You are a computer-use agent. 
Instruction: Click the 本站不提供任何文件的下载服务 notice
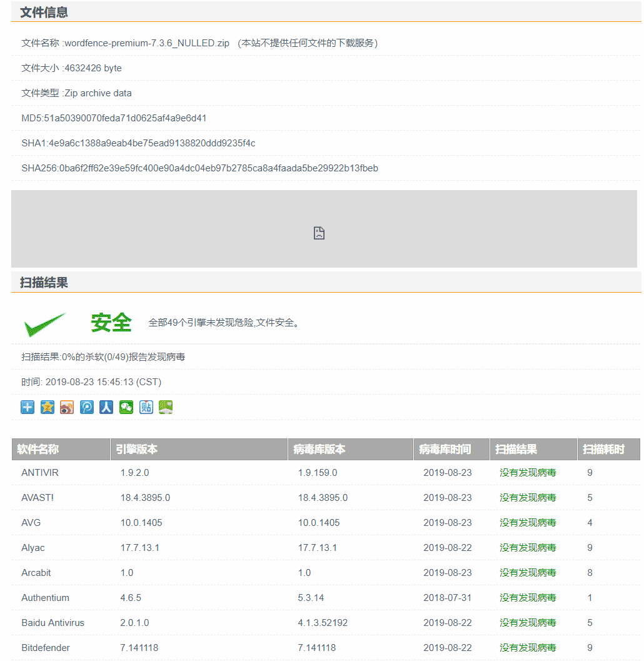coord(308,43)
